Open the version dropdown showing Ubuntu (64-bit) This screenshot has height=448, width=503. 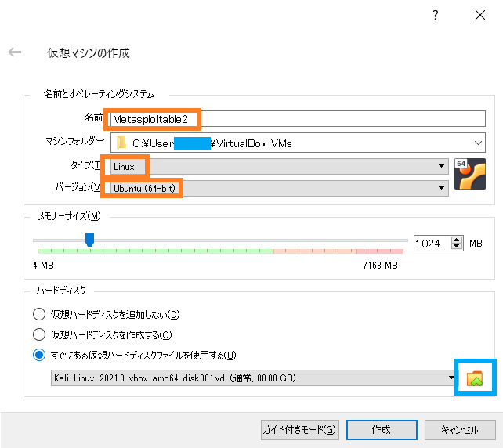coord(280,188)
